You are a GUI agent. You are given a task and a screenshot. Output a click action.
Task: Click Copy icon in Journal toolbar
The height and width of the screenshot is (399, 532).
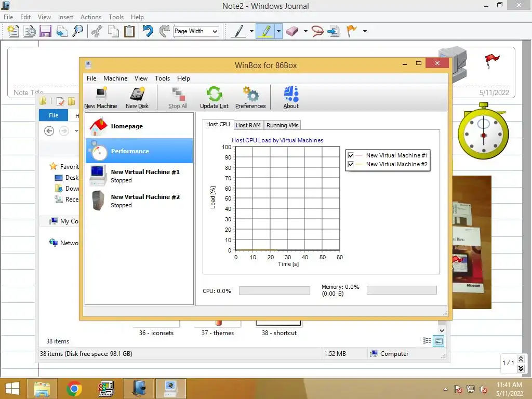[x=113, y=31]
